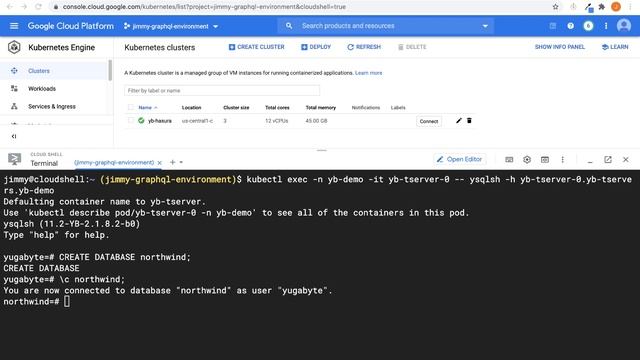Click the us-central1-c location cell
Screen dimensions: 640x360
tap(197, 121)
